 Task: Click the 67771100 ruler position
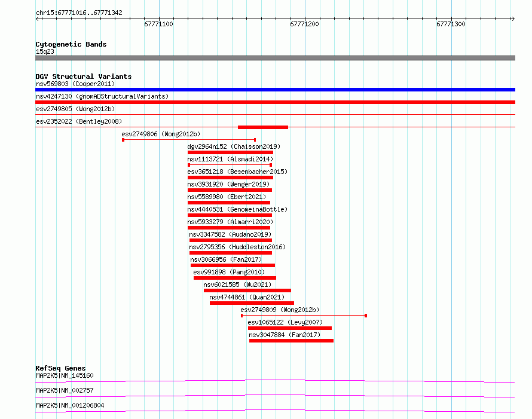coord(158,24)
